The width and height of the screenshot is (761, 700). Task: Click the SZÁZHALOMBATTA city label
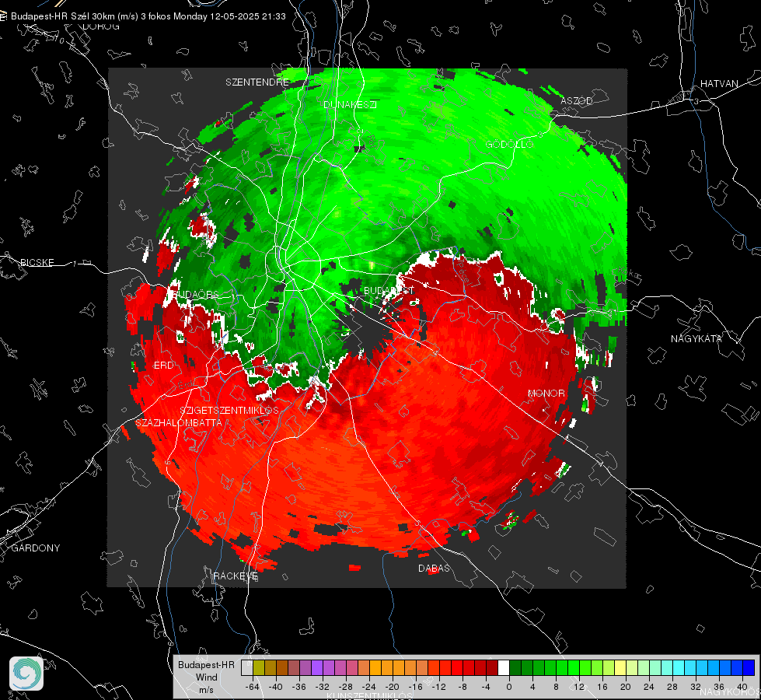coord(179,422)
